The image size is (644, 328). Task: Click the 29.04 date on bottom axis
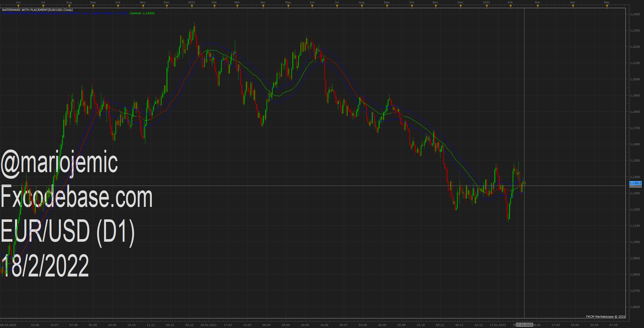tap(286, 325)
